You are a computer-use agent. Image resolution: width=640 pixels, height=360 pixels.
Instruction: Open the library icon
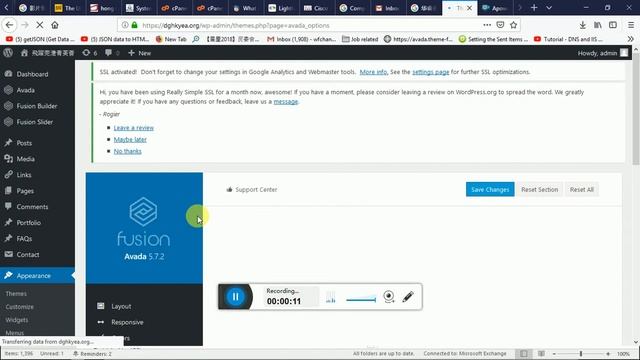(598, 25)
